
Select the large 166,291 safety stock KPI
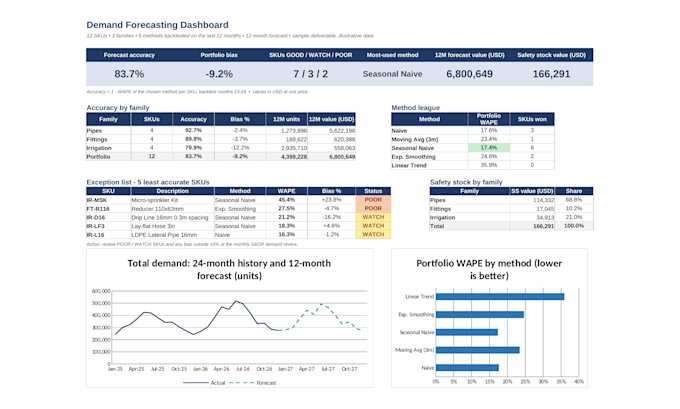click(x=551, y=74)
